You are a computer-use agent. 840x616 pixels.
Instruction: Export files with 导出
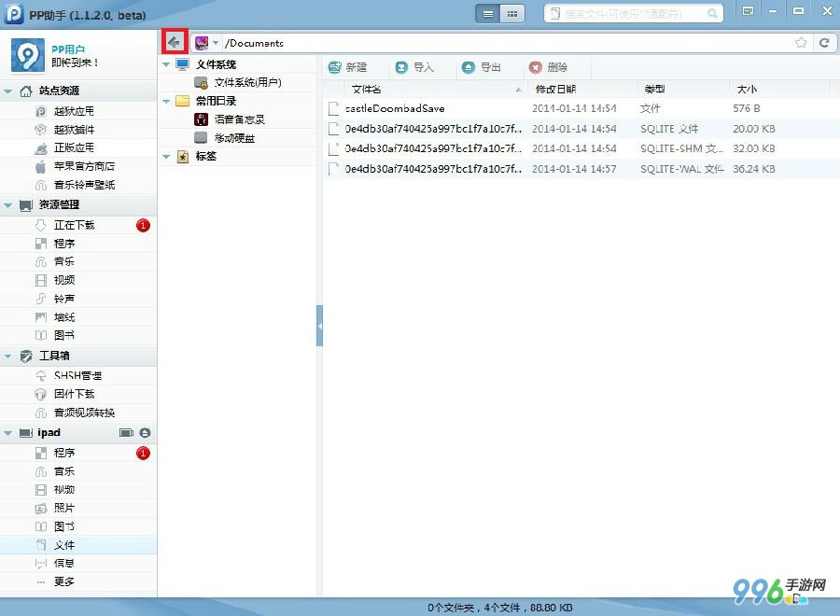[481, 67]
